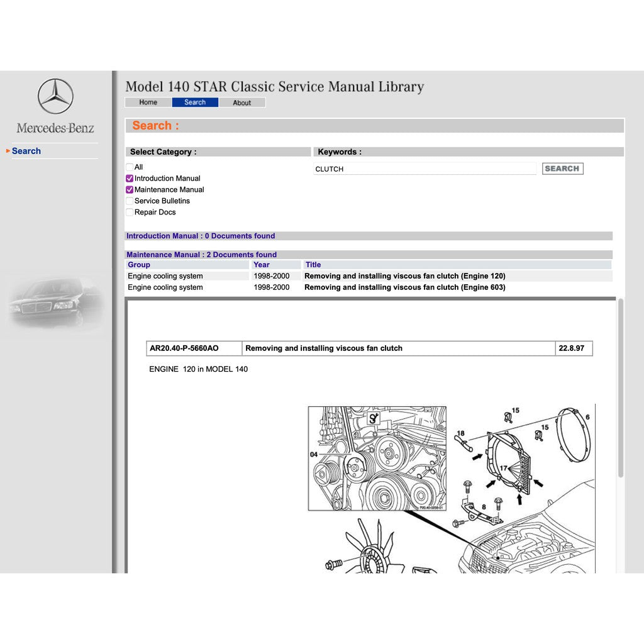
Task: Sort results by the Title column header
Action: click(313, 264)
